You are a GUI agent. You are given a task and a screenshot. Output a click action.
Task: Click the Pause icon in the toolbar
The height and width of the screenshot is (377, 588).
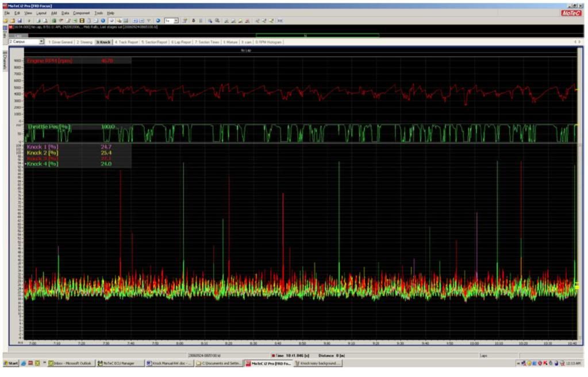coord(201,21)
